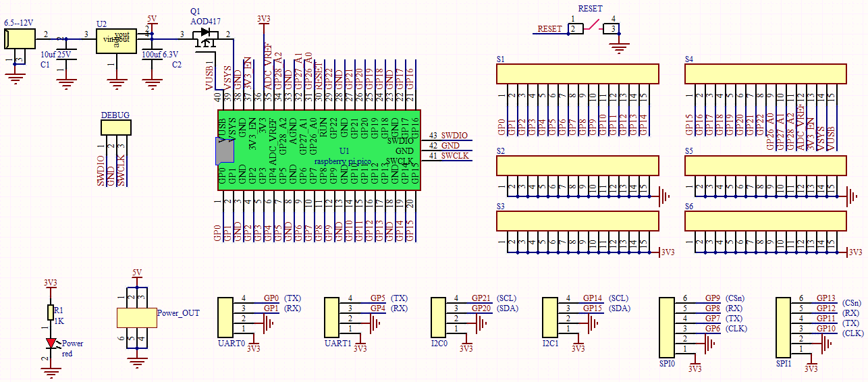Click the UART0 connector body
Image resolution: width=868 pixels, height=382 pixels.
225,317
